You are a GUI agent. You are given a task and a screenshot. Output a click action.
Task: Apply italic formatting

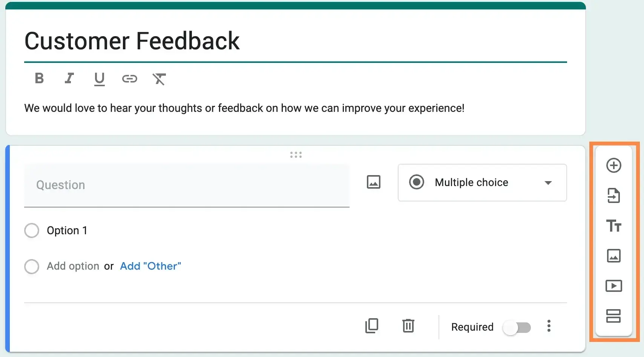[x=69, y=79]
